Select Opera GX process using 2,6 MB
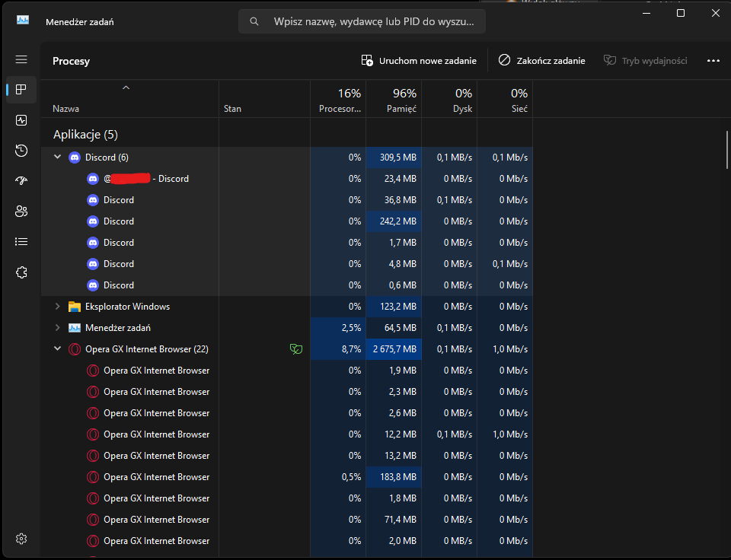The image size is (731, 560). 287,413
